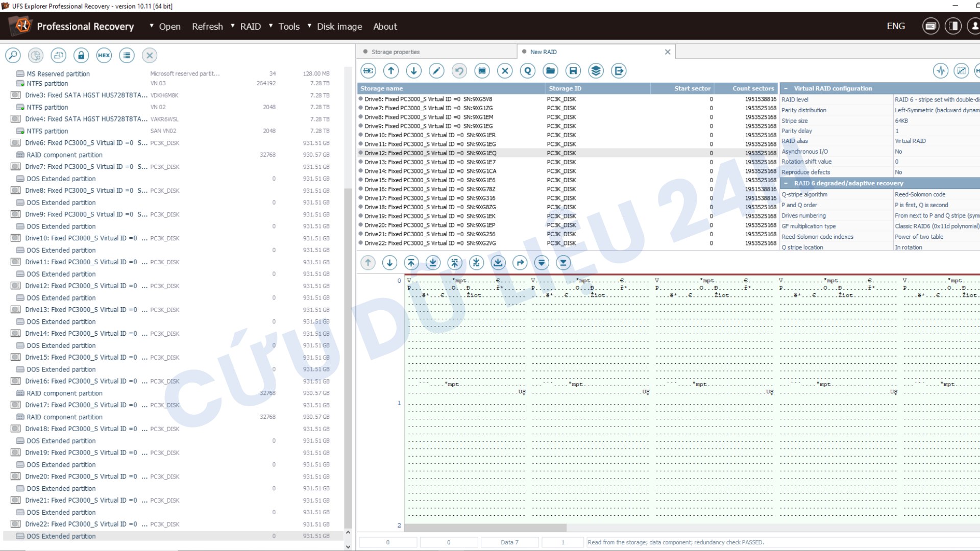Open the About menu
Viewport: 980px width, 551px height.
click(x=385, y=27)
